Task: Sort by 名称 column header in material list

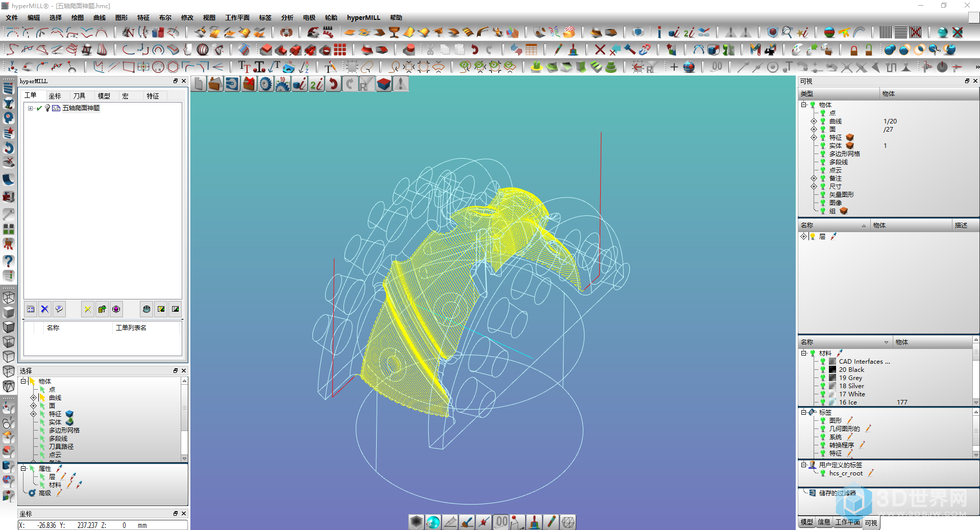Action: coord(845,342)
